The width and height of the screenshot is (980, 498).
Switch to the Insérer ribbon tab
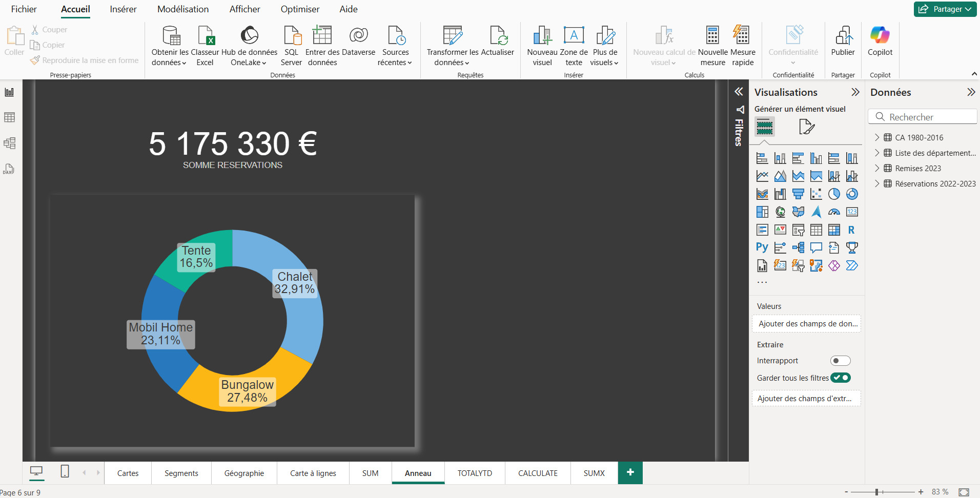pyautogui.click(x=123, y=9)
